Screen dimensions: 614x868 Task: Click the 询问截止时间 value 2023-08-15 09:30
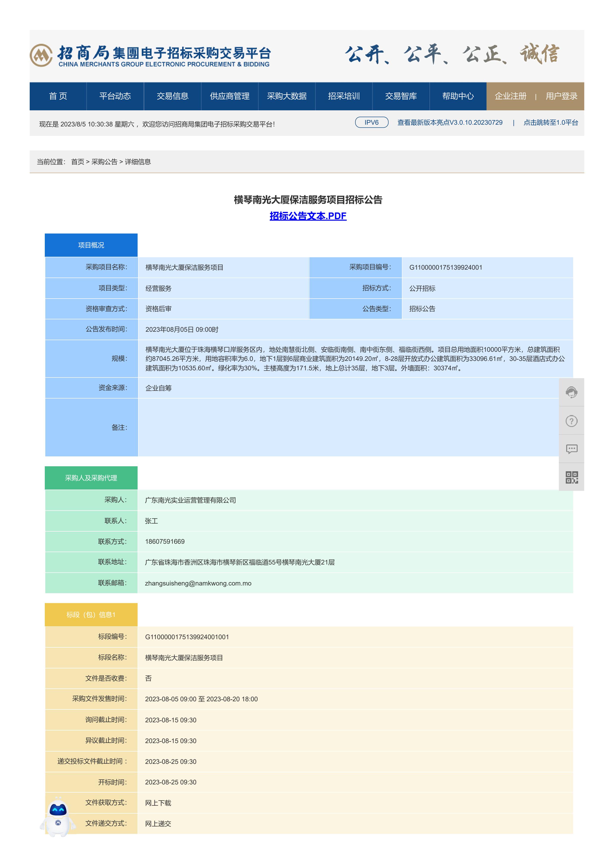tap(171, 720)
